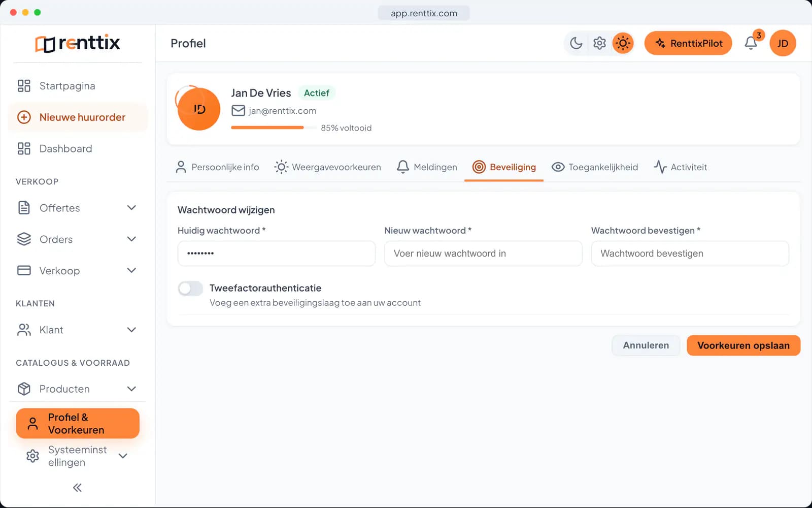Open the header settings gear icon
812x508 pixels.
click(x=599, y=43)
